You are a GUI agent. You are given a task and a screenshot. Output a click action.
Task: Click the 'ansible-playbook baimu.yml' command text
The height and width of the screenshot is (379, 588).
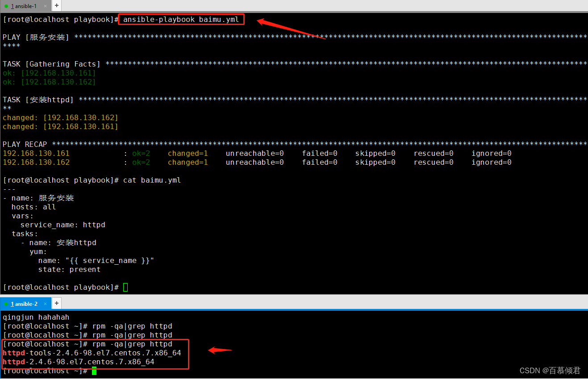pos(181,20)
